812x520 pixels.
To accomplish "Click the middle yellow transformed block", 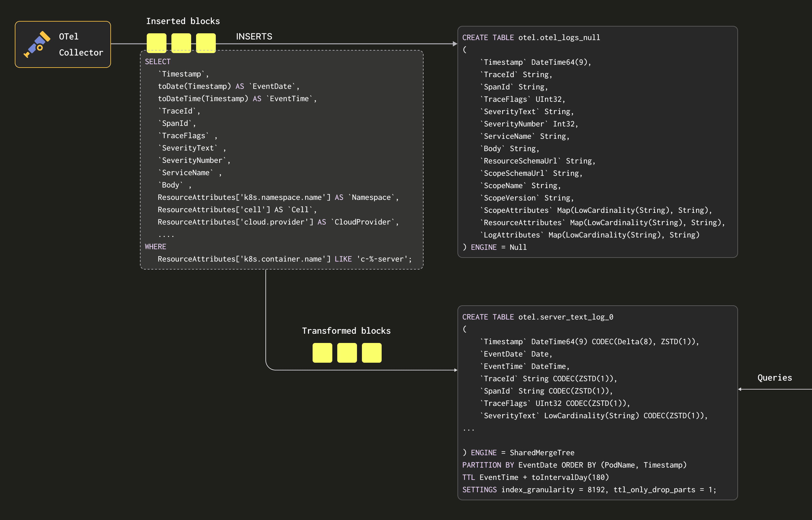I will click(x=347, y=353).
